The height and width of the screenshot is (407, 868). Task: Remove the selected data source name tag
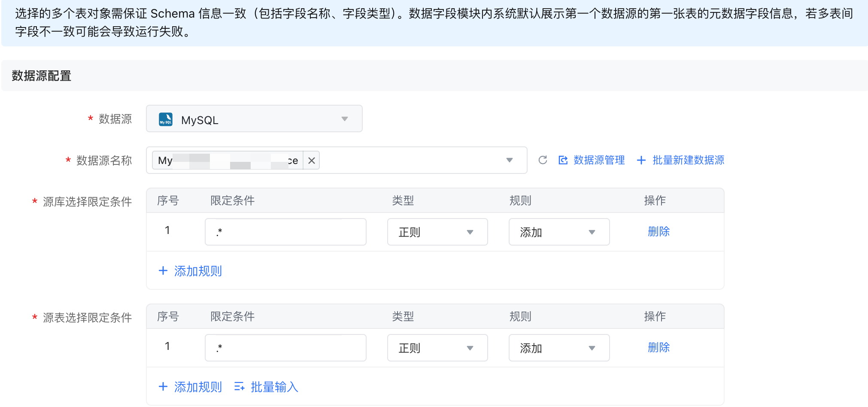click(312, 161)
